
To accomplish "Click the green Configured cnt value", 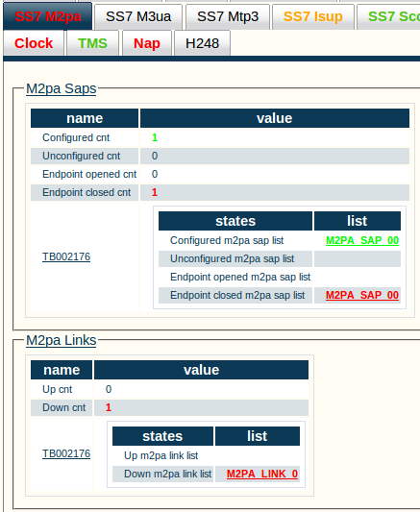I will [155, 137].
